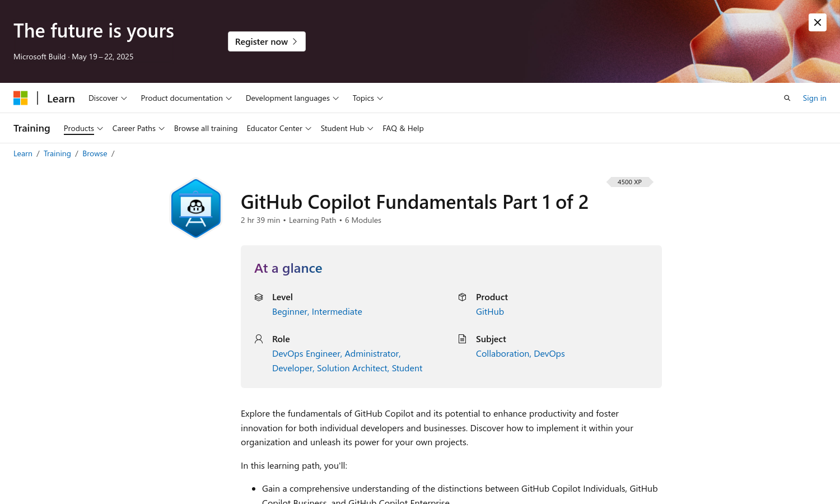The width and height of the screenshot is (840, 504).
Task: Open the Topics menu
Action: 368,98
